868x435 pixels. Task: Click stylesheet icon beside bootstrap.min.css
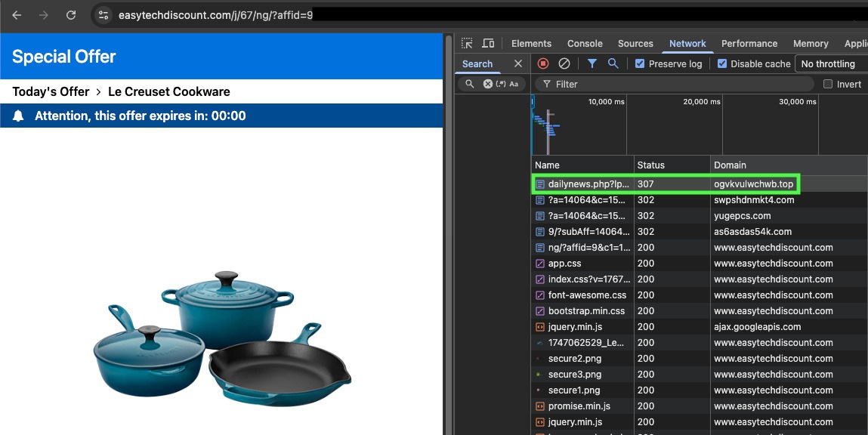tap(539, 311)
